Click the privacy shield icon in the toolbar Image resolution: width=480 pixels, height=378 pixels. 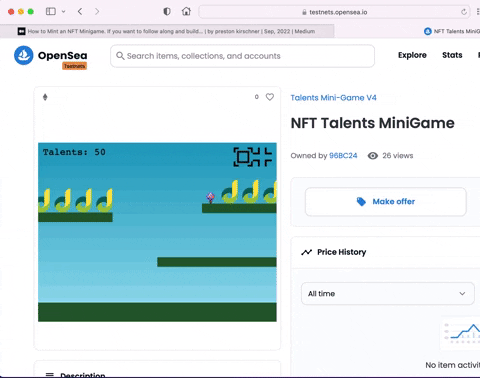click(x=167, y=12)
